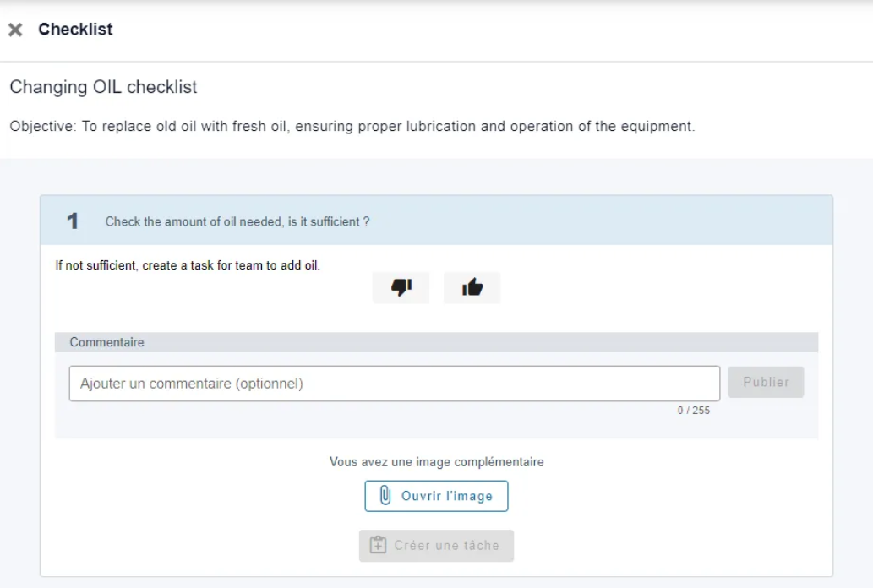Click the Checklist title text
This screenshot has height=588, width=873.
[75, 29]
